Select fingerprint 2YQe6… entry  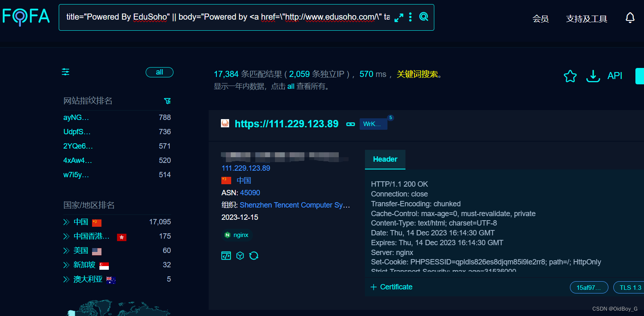pos(78,146)
